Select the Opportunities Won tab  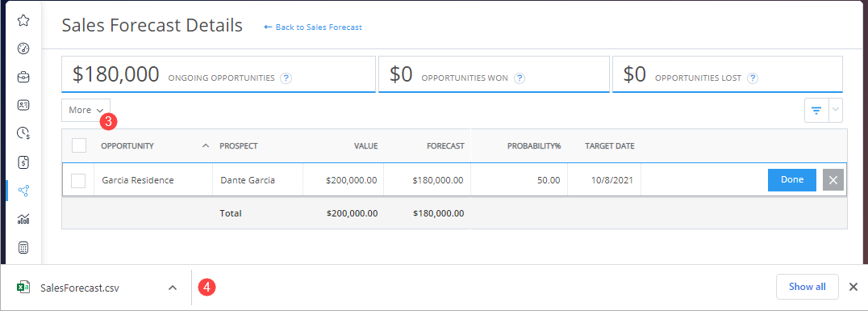[x=494, y=74]
